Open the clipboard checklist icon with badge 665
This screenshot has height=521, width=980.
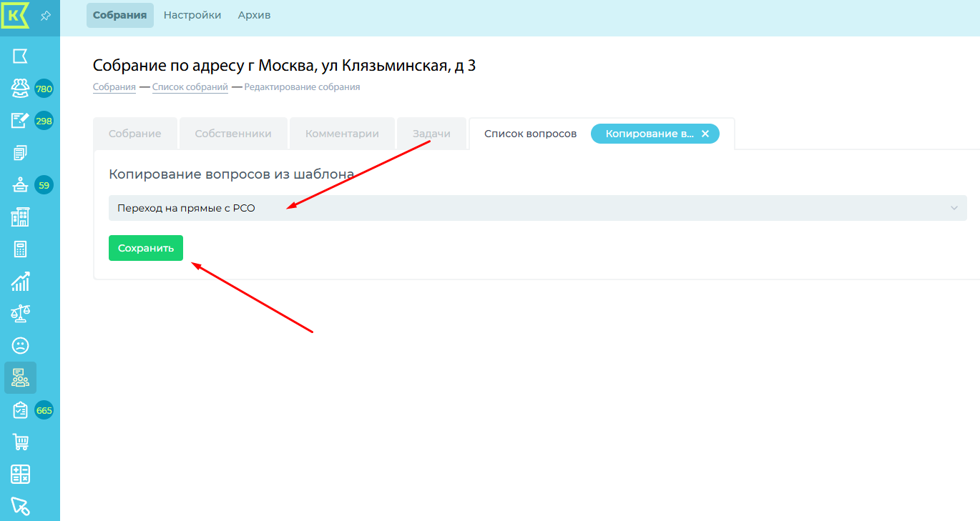tap(20, 410)
